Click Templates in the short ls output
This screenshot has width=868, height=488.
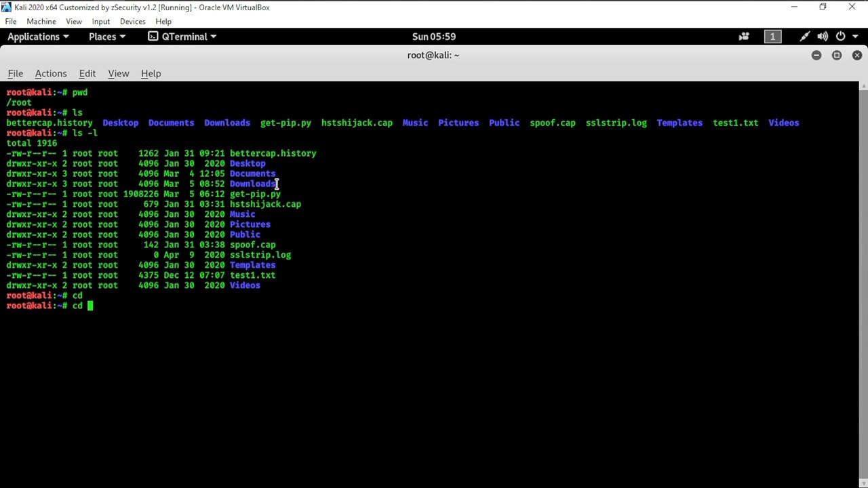point(679,123)
